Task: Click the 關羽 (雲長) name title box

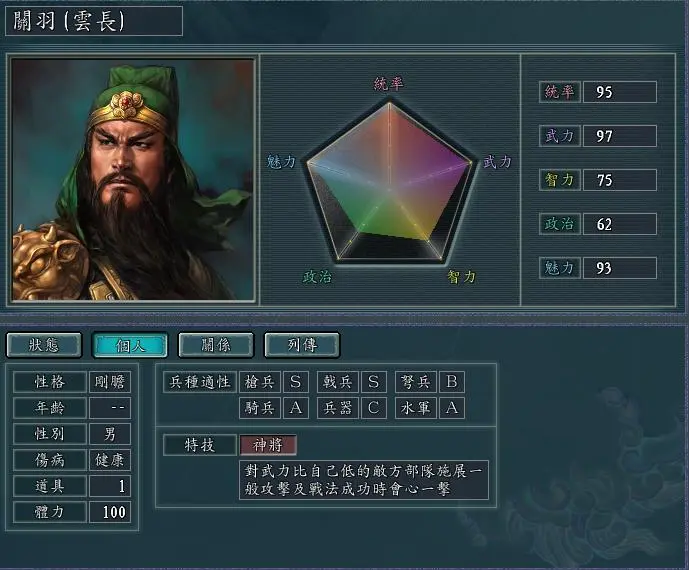Action: (94, 21)
